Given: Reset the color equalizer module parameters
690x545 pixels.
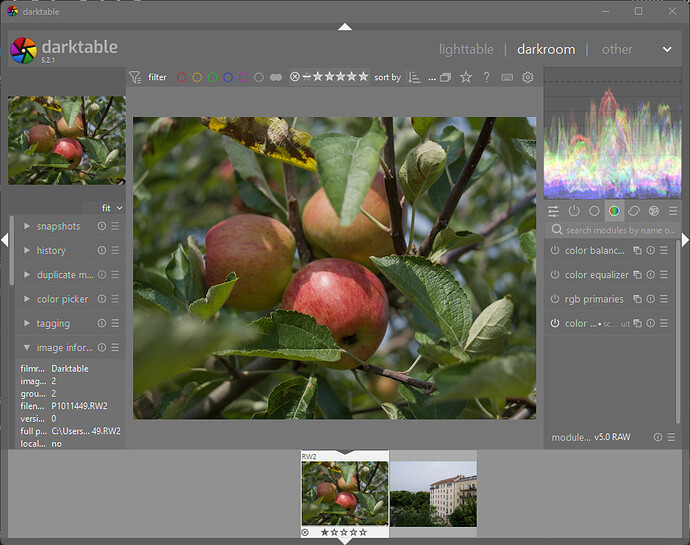Looking at the screenshot, I should point(650,275).
